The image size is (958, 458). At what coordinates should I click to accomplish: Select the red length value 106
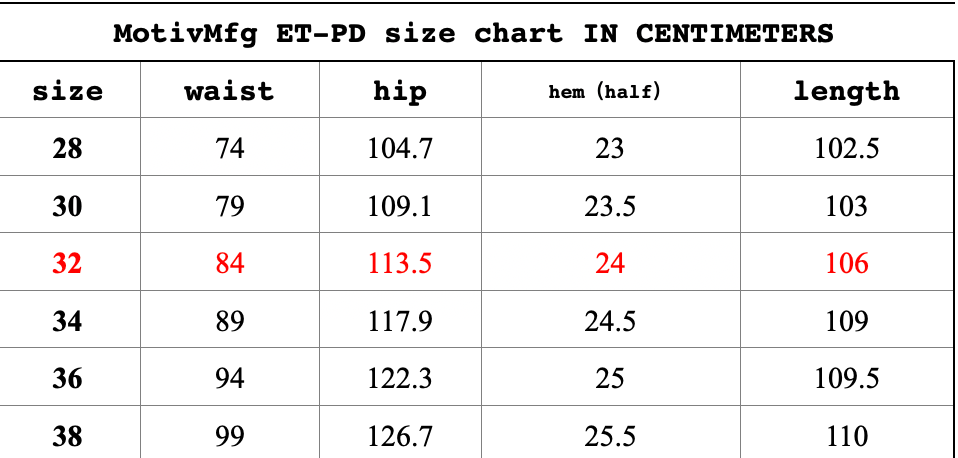pos(846,264)
